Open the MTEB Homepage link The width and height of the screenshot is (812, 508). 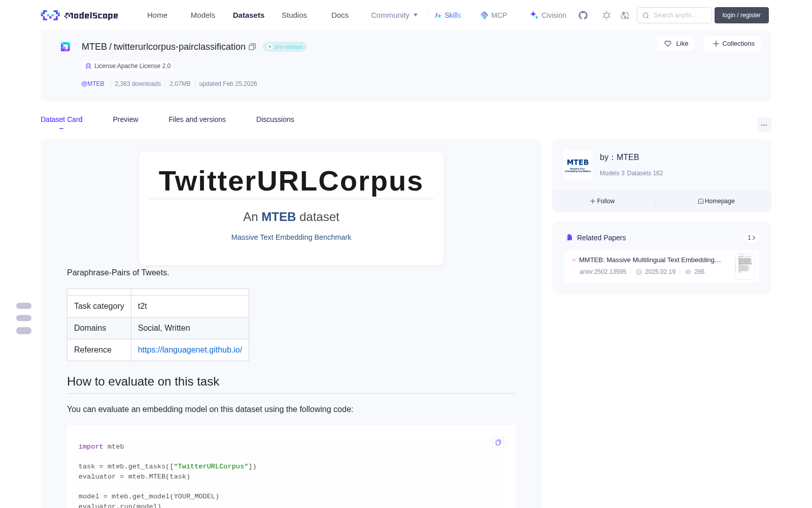(x=716, y=201)
